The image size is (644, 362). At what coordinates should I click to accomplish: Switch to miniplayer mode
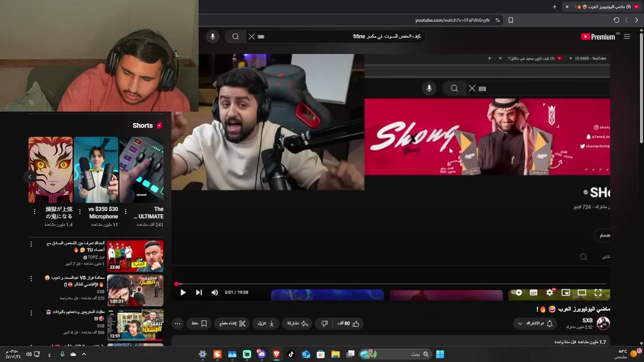pyautogui.click(x=566, y=293)
